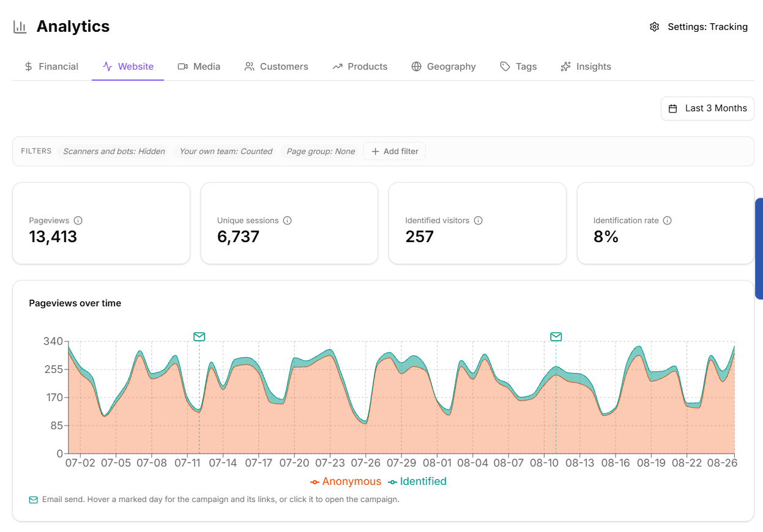Click the envelope icon in the Email send note
Viewport: 763px width, 532px height.
34,500
